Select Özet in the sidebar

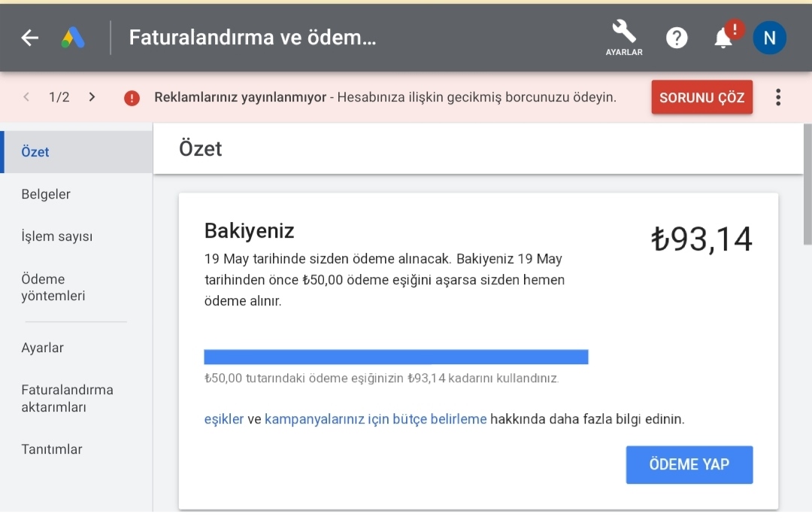point(76,152)
